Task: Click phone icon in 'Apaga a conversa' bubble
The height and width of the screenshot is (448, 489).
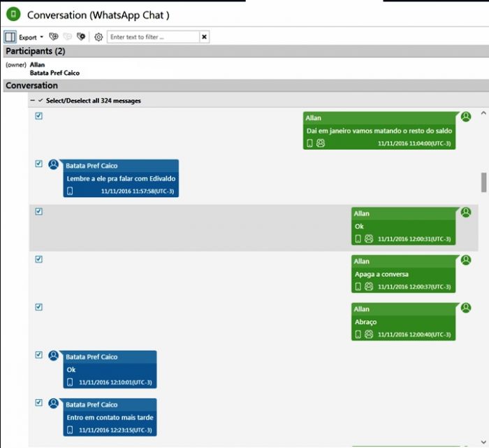Action: [x=358, y=287]
